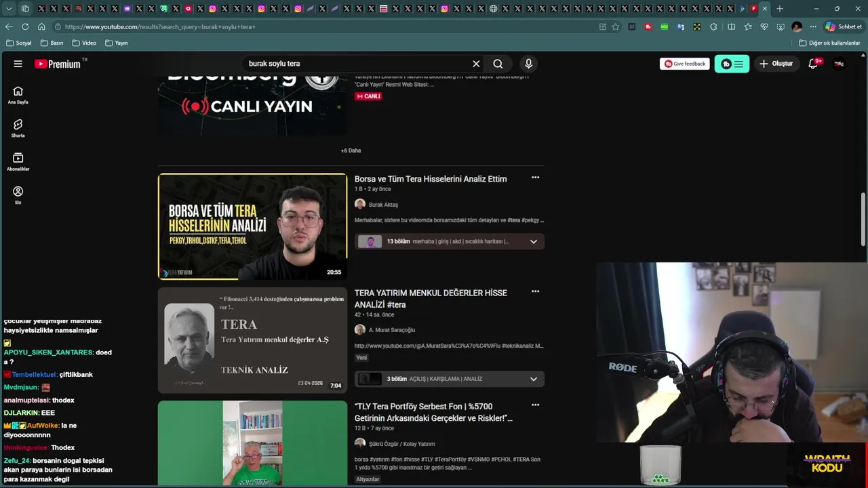Open the Yayın bookmarks folder

[x=117, y=43]
